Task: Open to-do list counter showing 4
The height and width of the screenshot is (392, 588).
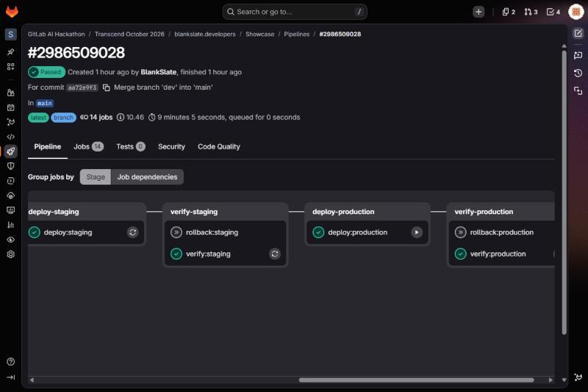Action: pos(553,12)
